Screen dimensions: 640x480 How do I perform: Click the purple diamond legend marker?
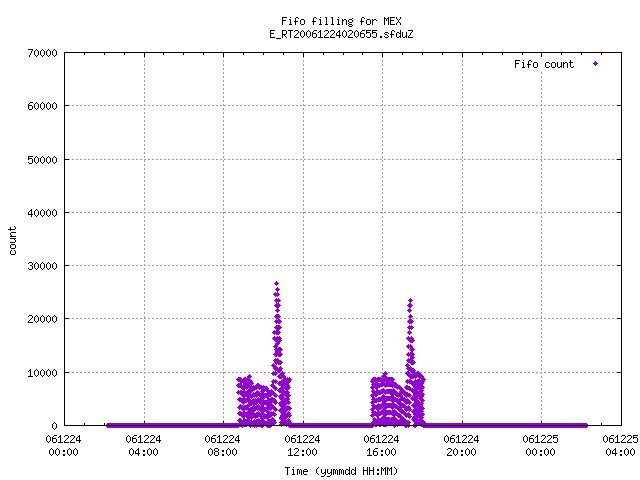click(x=596, y=64)
